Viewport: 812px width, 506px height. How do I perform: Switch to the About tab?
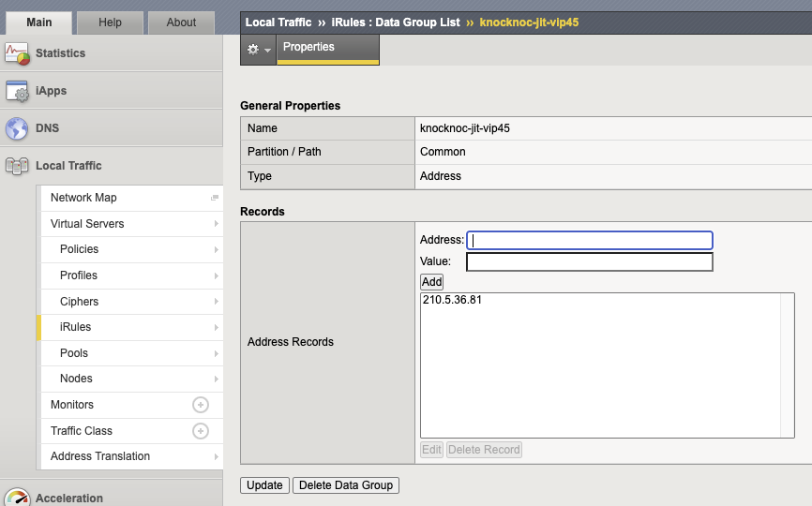coord(181,22)
